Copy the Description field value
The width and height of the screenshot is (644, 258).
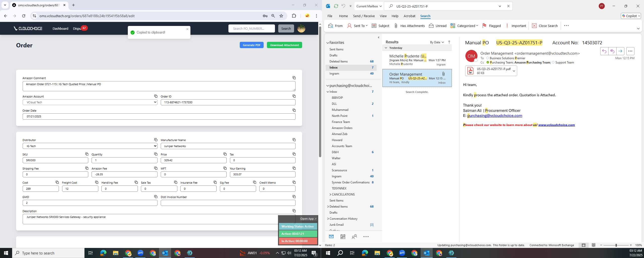pos(294,211)
